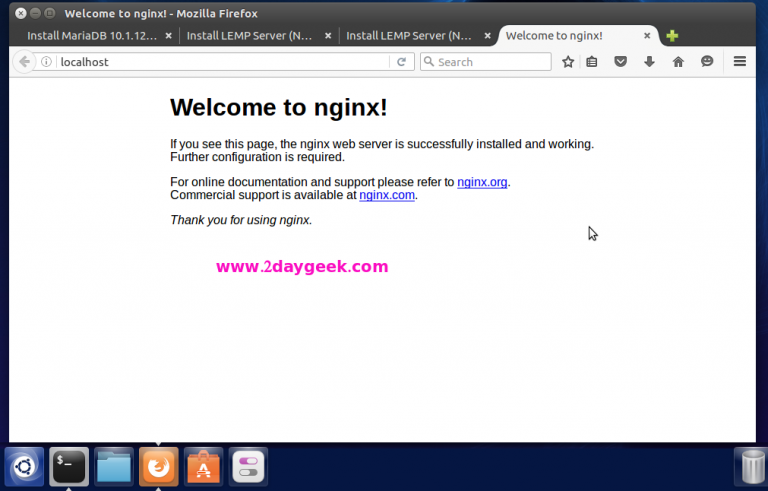The width and height of the screenshot is (768, 491).
Task: Show site information icon in address bar
Action: tap(47, 62)
